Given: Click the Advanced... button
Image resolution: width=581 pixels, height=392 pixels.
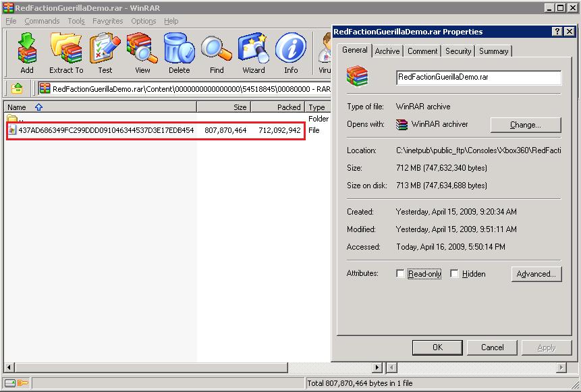Looking at the screenshot, I should 536,274.
